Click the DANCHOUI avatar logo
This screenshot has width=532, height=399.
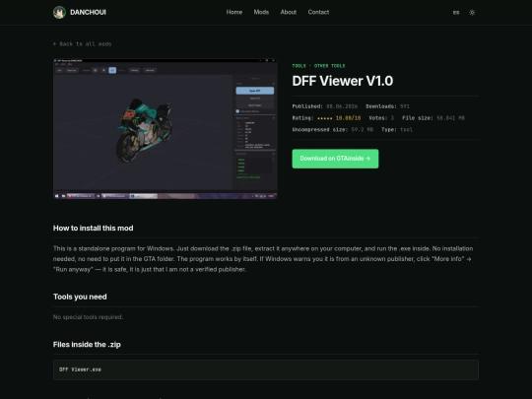(59, 13)
